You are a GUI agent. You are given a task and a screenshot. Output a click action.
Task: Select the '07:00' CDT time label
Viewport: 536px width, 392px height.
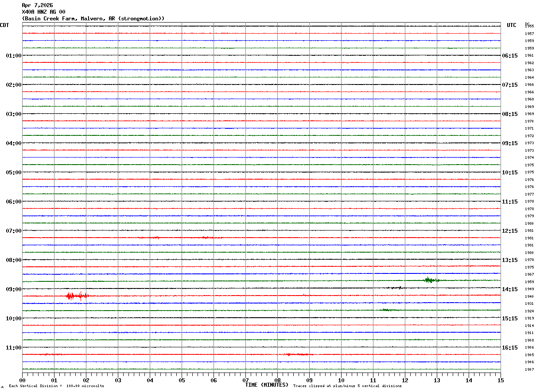(14, 231)
